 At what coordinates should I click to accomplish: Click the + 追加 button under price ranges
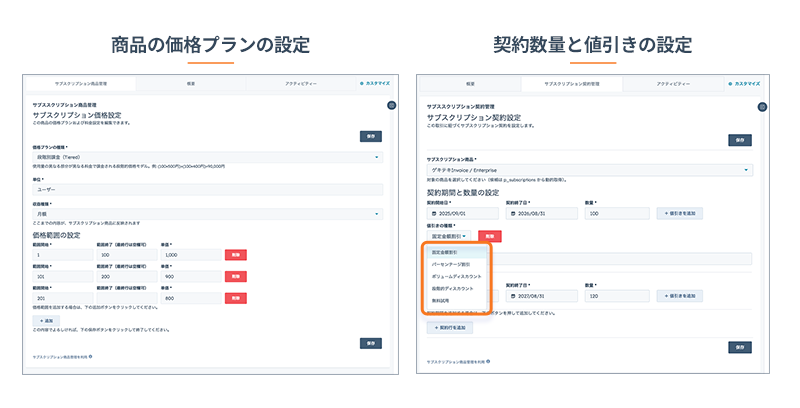pyautogui.click(x=48, y=319)
